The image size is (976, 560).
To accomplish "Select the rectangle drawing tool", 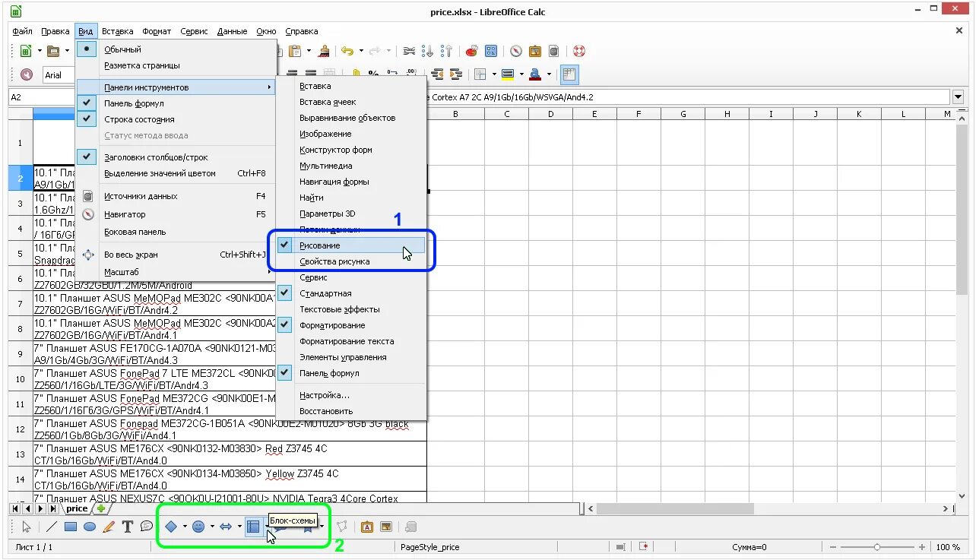I will coord(71,527).
